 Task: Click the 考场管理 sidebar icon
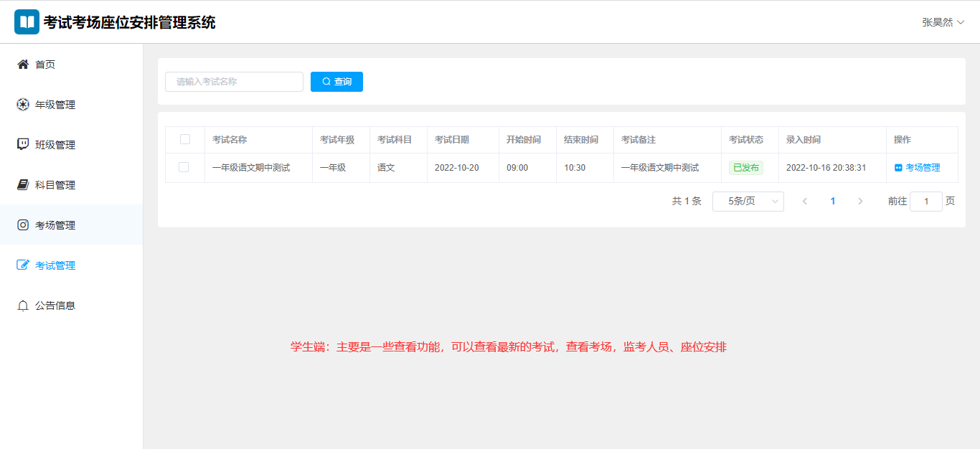coord(23,225)
